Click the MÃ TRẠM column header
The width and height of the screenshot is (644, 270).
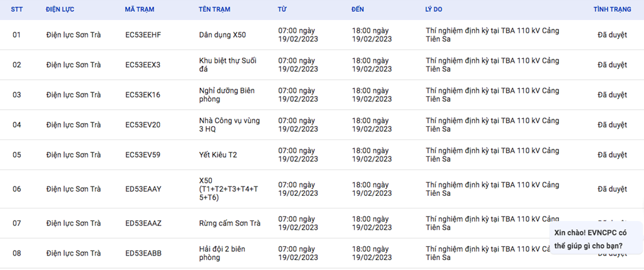pyautogui.click(x=140, y=9)
